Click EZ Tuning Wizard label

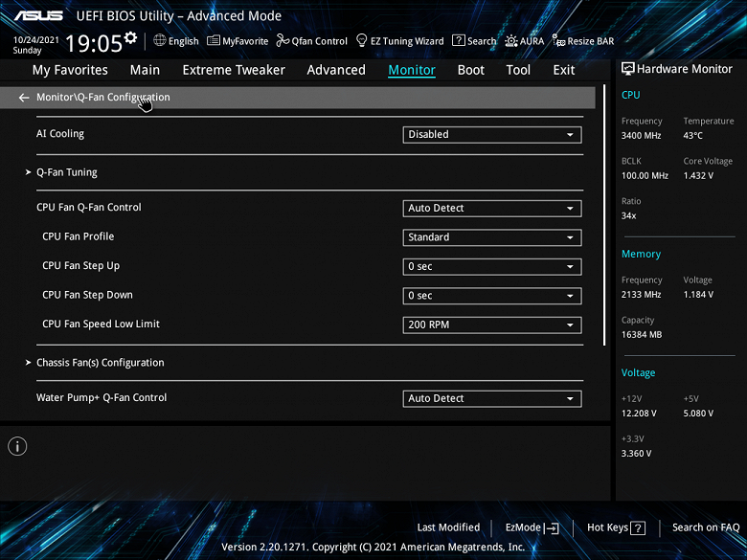pyautogui.click(x=407, y=41)
